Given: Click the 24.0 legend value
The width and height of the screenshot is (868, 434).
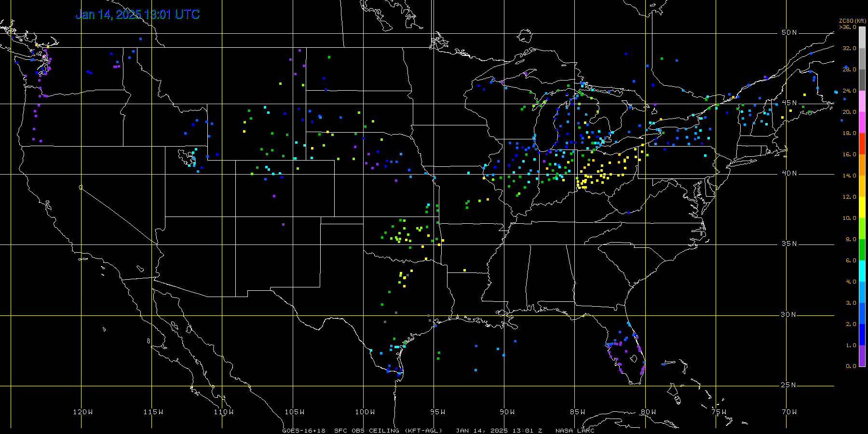Looking at the screenshot, I should point(850,91).
